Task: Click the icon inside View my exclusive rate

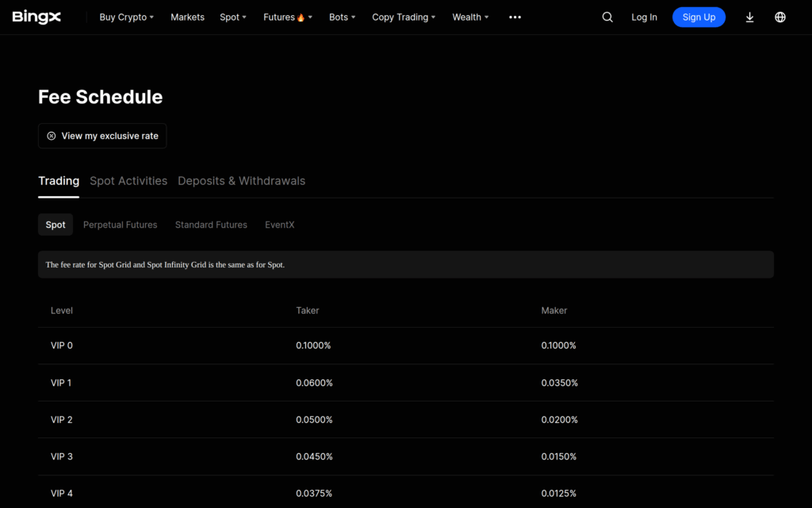Action: [52, 136]
